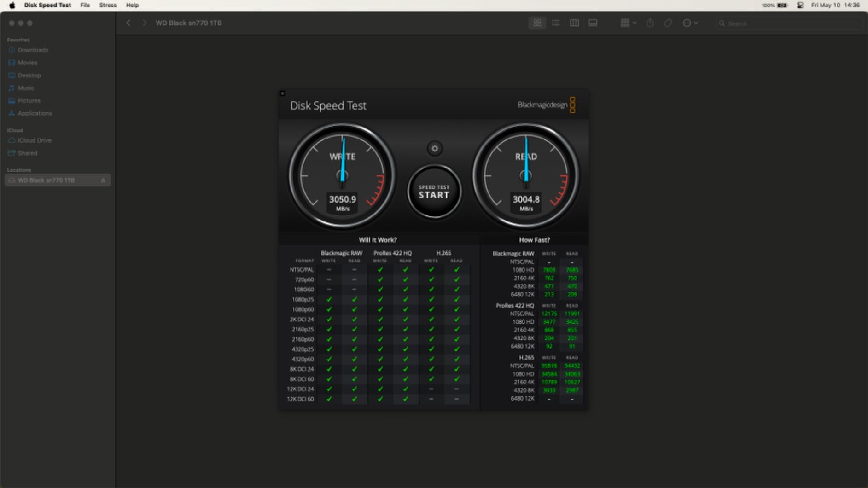
Task: Switch Finder to column view
Action: coord(574,23)
